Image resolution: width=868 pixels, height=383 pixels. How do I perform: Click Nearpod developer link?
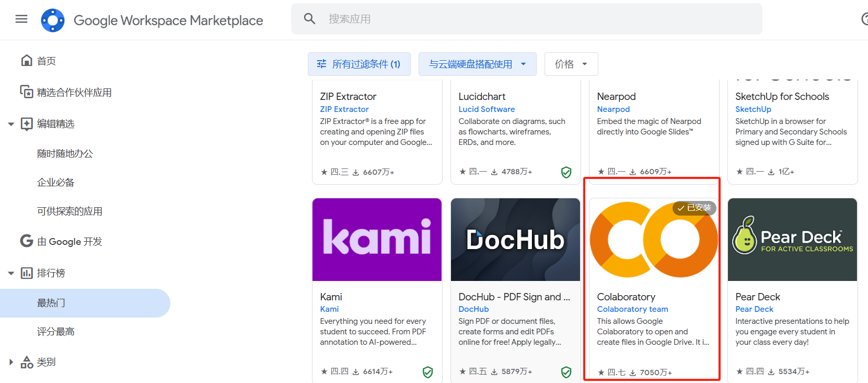tap(614, 109)
